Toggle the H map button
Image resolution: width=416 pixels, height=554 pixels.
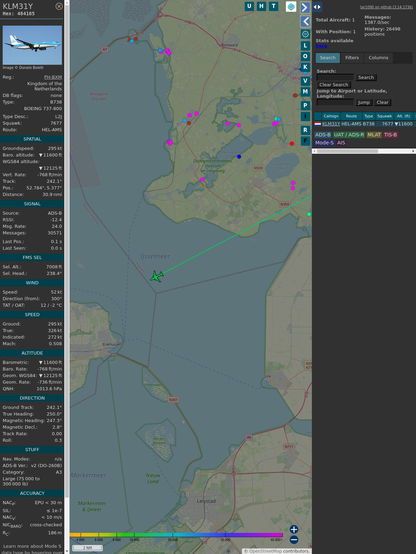261,6
